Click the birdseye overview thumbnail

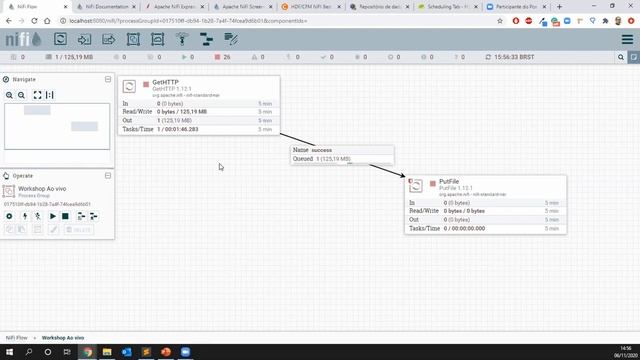(x=57, y=126)
